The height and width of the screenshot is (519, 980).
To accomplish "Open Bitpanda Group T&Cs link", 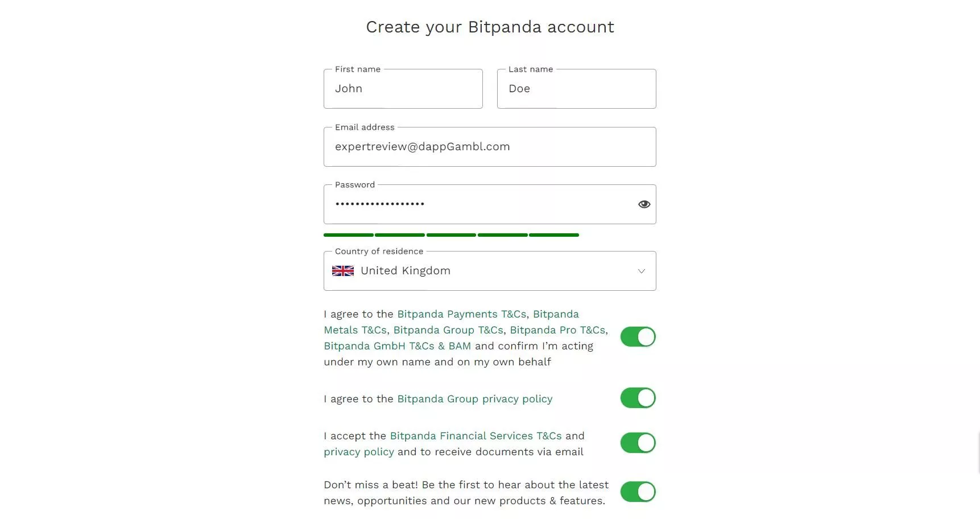I will tap(448, 330).
